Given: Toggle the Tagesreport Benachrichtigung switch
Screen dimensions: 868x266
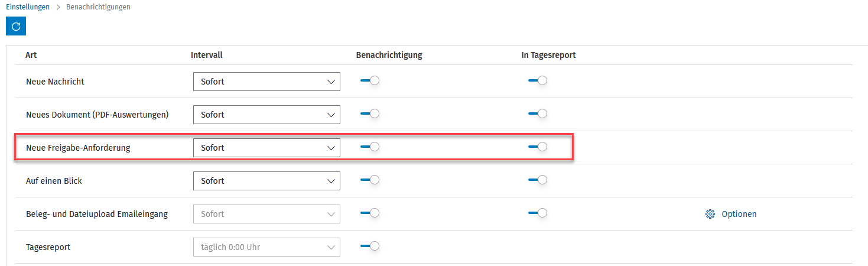Looking at the screenshot, I should [x=370, y=246].
